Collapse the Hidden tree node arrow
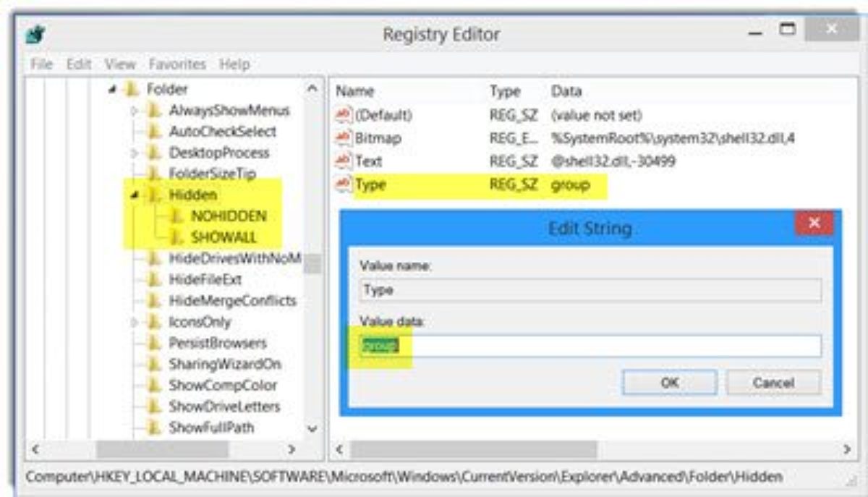The image size is (868, 497). point(135,195)
